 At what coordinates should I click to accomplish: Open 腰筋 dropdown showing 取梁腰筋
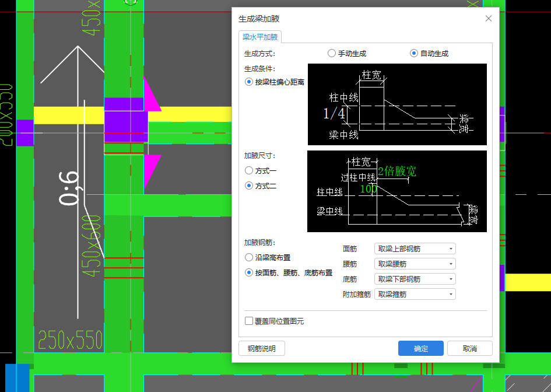415,264
